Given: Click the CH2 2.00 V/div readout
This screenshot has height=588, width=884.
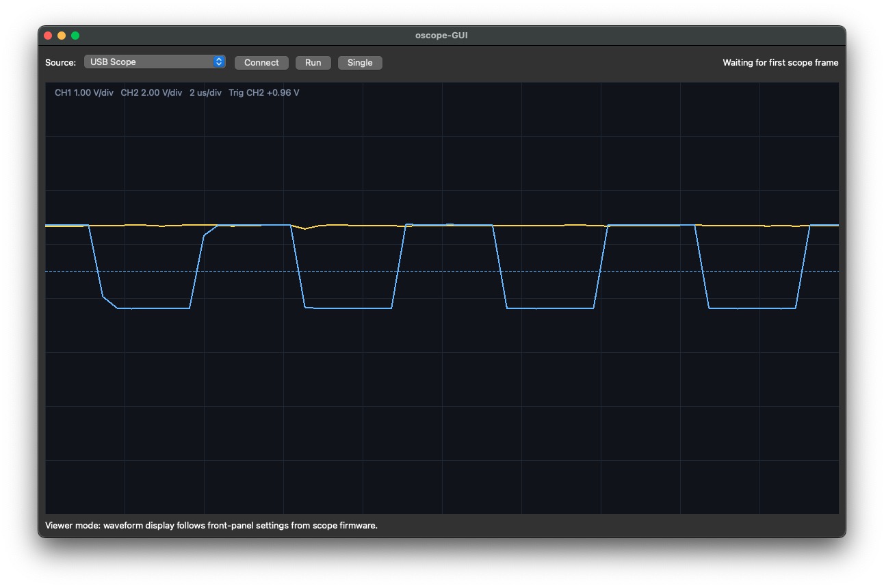Looking at the screenshot, I should [151, 93].
